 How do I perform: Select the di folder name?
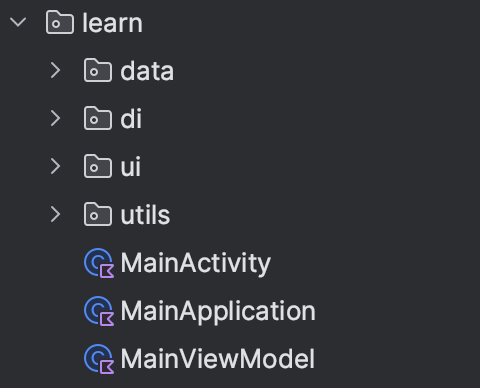(131, 119)
